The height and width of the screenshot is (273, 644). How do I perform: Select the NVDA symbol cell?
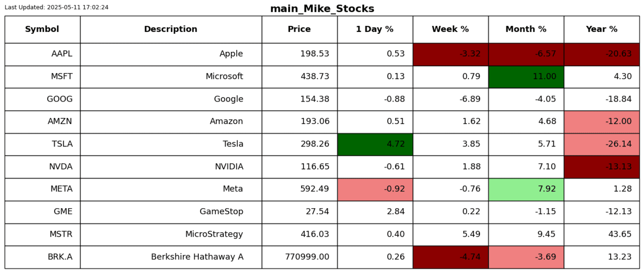click(x=42, y=167)
